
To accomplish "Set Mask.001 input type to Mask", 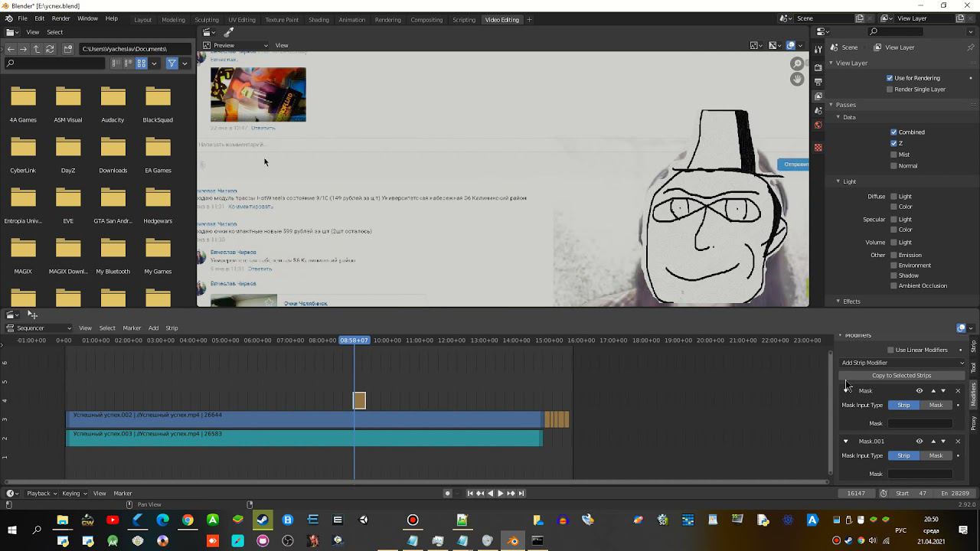I will 936,456.
